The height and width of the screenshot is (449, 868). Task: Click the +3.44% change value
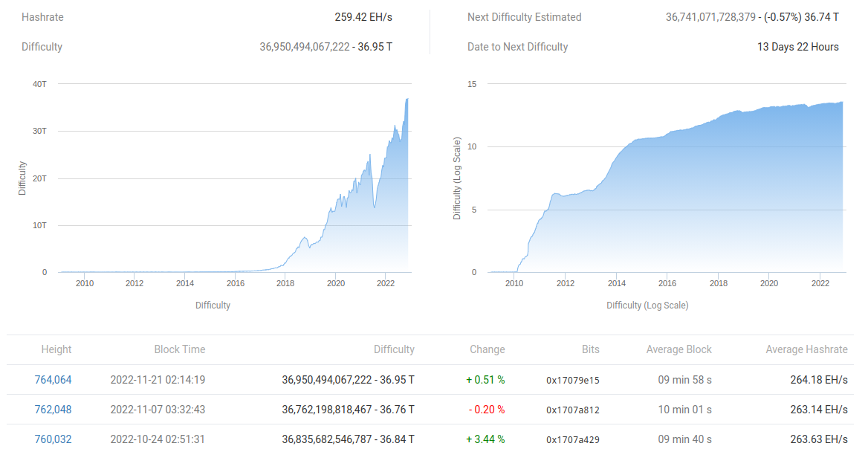click(488, 439)
